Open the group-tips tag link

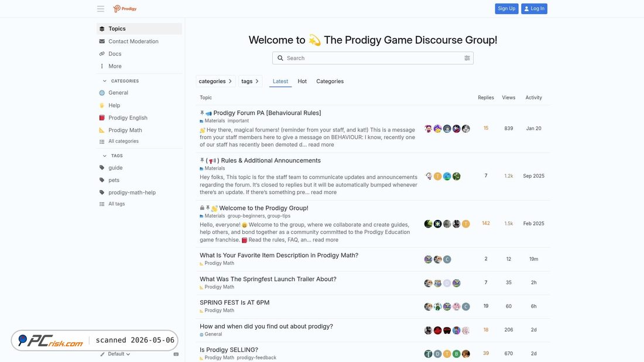click(x=279, y=216)
